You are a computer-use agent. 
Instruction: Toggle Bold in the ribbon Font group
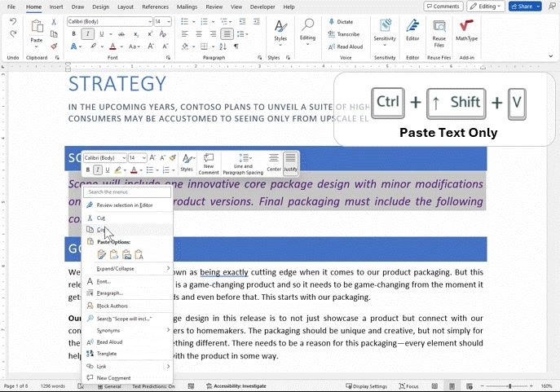pos(73,34)
